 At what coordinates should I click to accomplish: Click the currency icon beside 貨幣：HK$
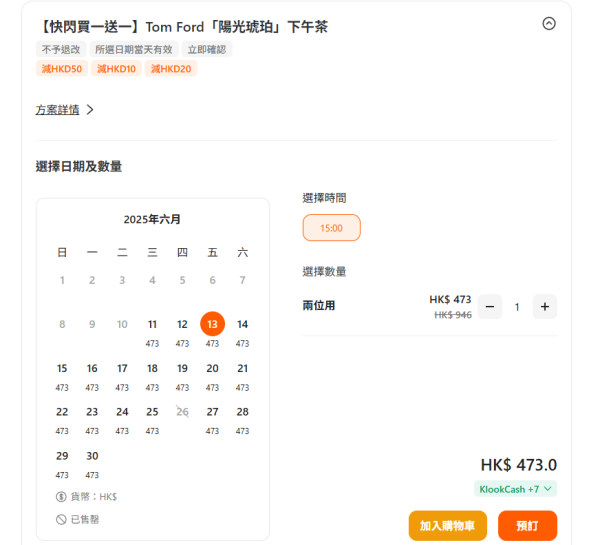coord(61,497)
